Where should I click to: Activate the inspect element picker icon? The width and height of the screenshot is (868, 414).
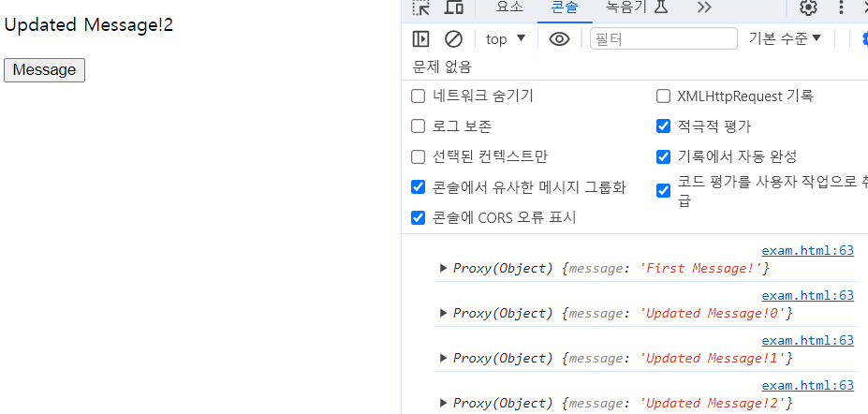click(421, 7)
